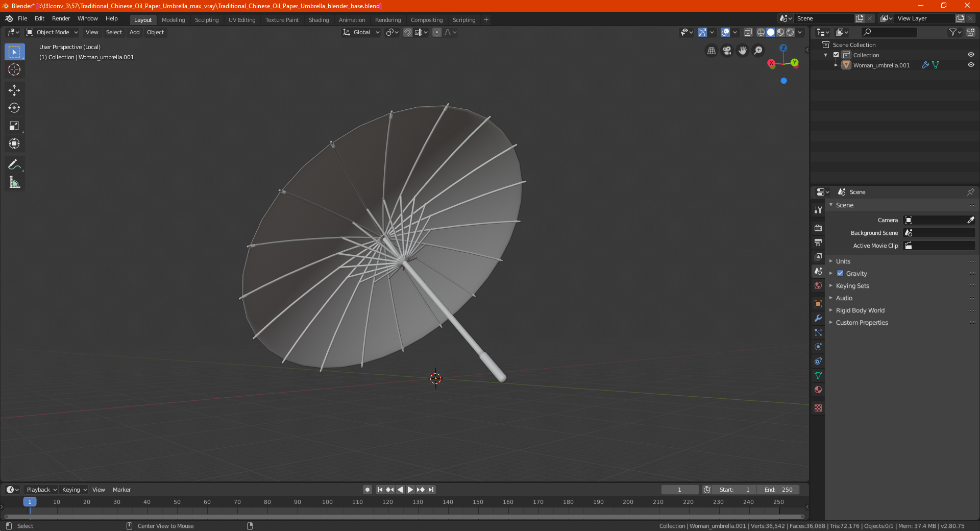The height and width of the screenshot is (531, 980).
Task: Toggle proportional editing button
Action: click(x=437, y=32)
